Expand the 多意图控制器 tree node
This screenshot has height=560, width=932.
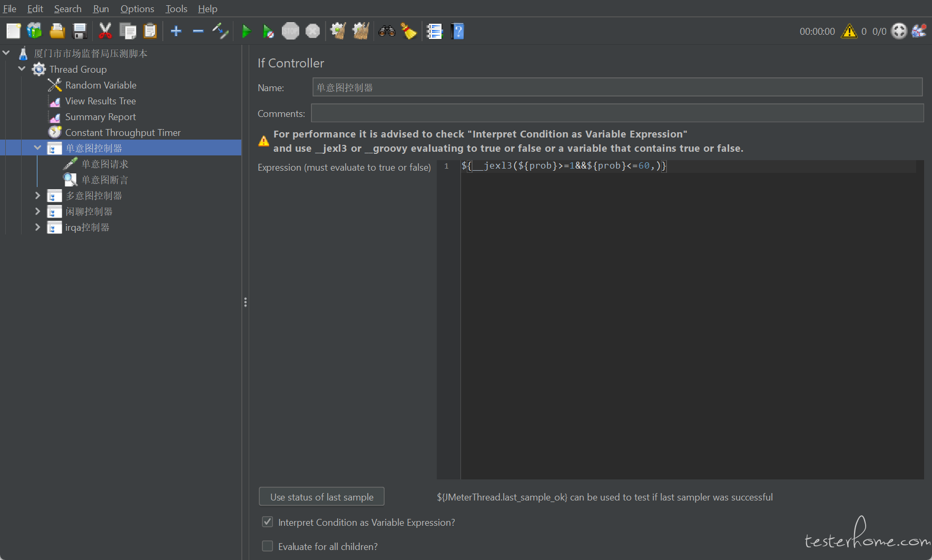[37, 196]
